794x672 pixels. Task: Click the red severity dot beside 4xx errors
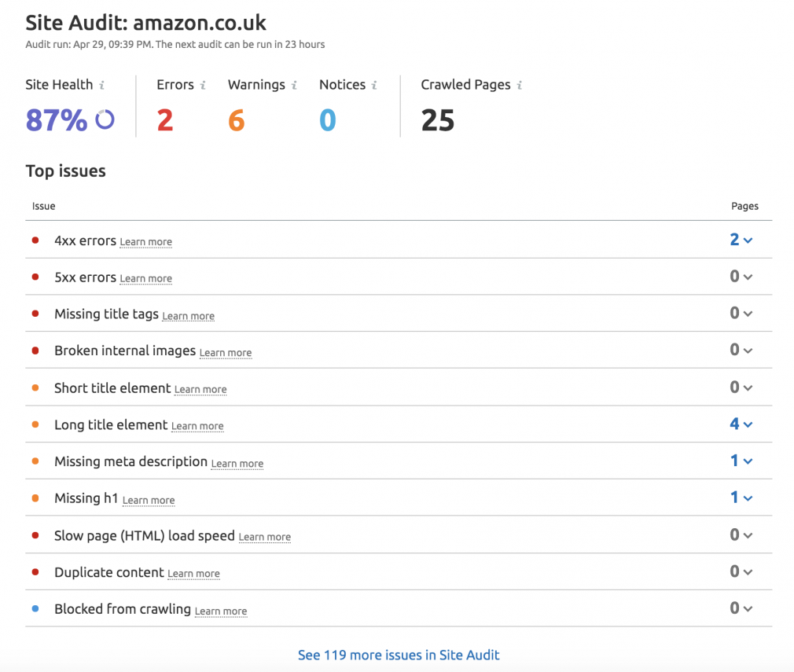(x=35, y=239)
